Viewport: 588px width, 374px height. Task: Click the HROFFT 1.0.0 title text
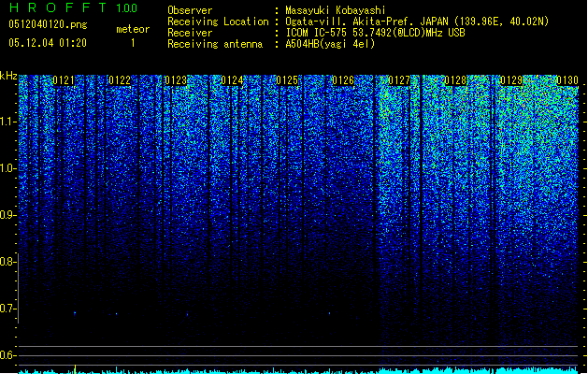(x=73, y=7)
